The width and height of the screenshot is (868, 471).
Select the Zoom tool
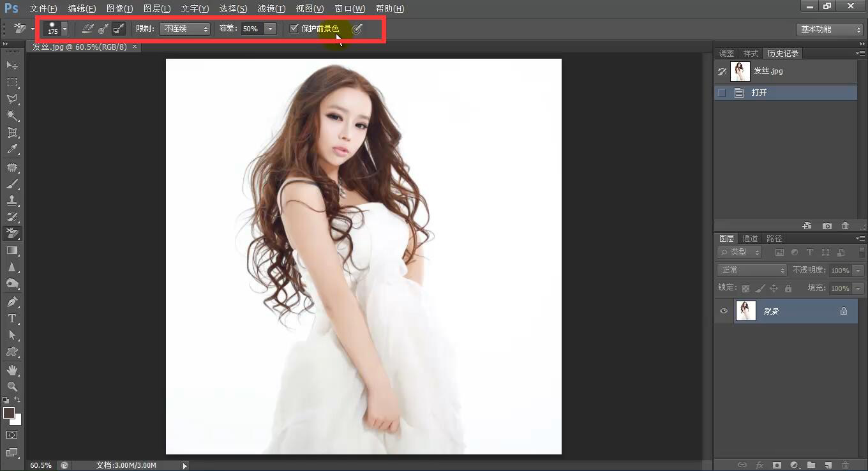coord(12,386)
